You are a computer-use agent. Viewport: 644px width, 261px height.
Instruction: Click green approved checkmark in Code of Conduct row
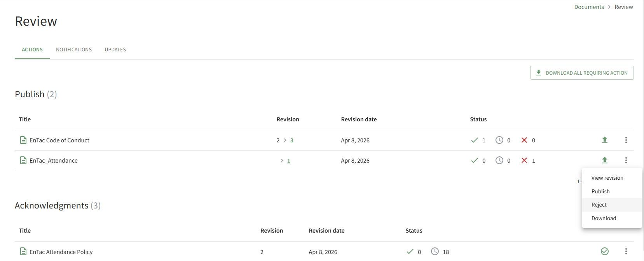475,140
